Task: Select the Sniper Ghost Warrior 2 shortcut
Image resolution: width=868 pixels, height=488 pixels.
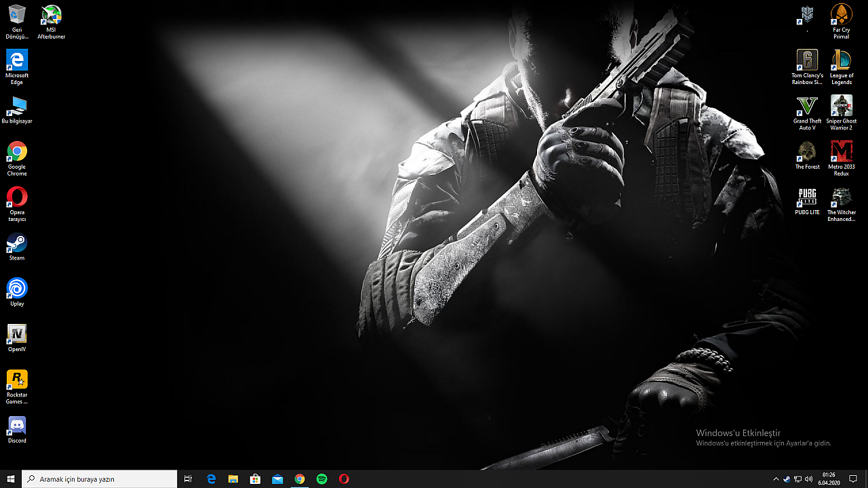Action: click(842, 113)
